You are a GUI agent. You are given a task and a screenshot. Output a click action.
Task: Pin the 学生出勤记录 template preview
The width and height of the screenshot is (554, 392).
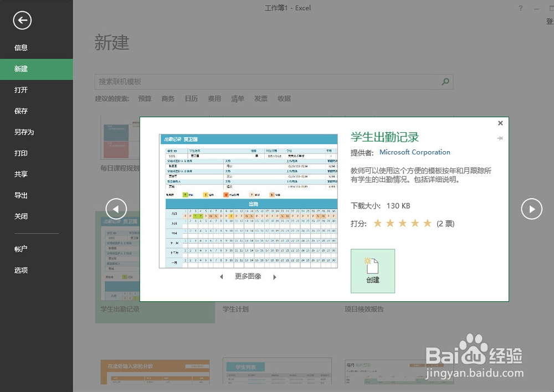pos(500,137)
